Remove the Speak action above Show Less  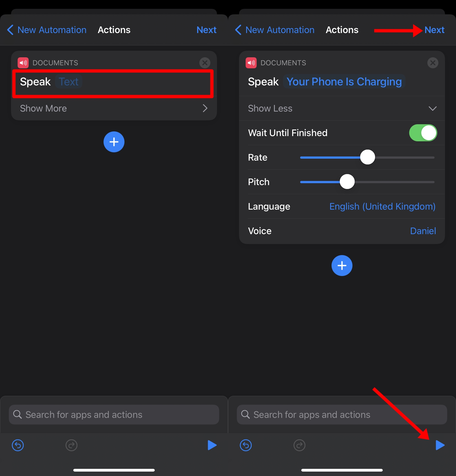(433, 63)
